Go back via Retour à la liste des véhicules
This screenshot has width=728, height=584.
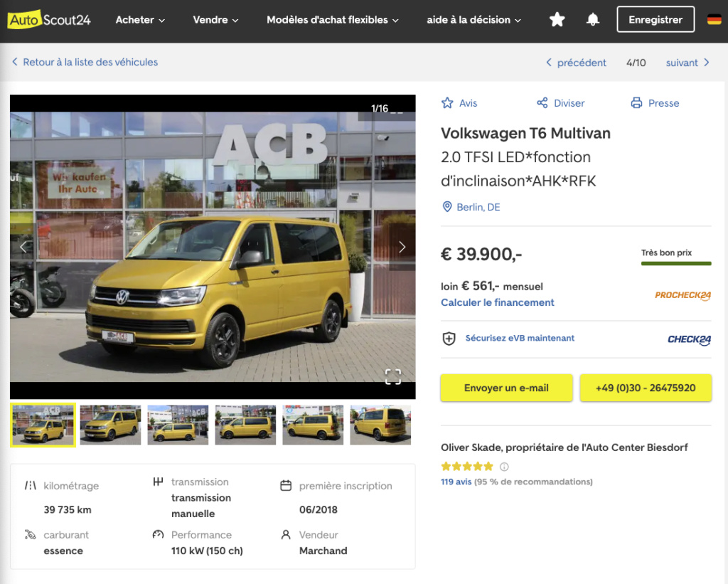pos(85,62)
